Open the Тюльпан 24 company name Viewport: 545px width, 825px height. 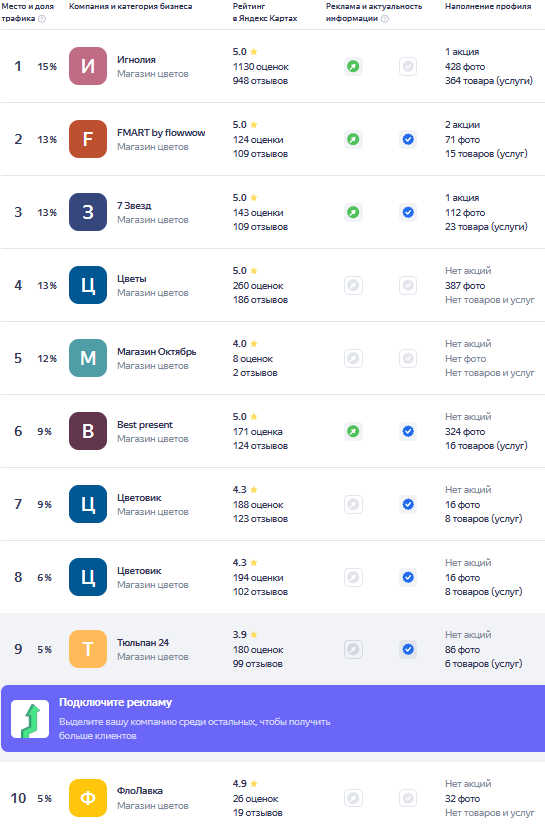(143, 642)
